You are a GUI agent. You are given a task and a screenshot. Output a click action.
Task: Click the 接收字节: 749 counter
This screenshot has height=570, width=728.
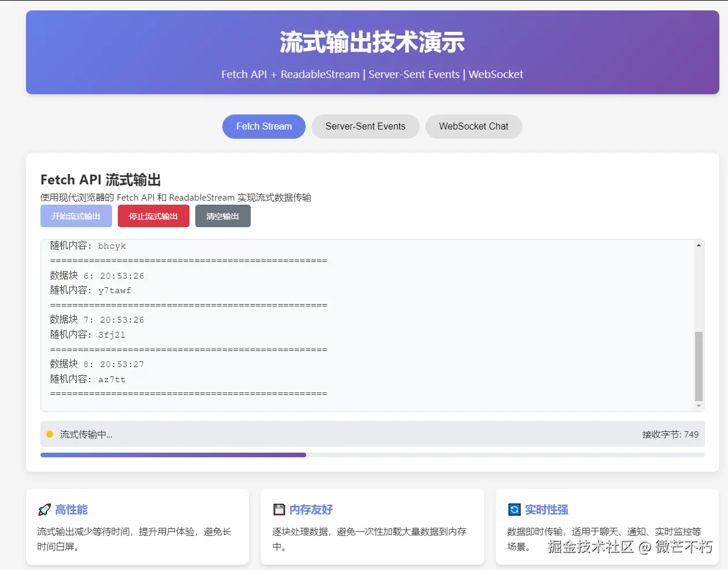tap(670, 435)
